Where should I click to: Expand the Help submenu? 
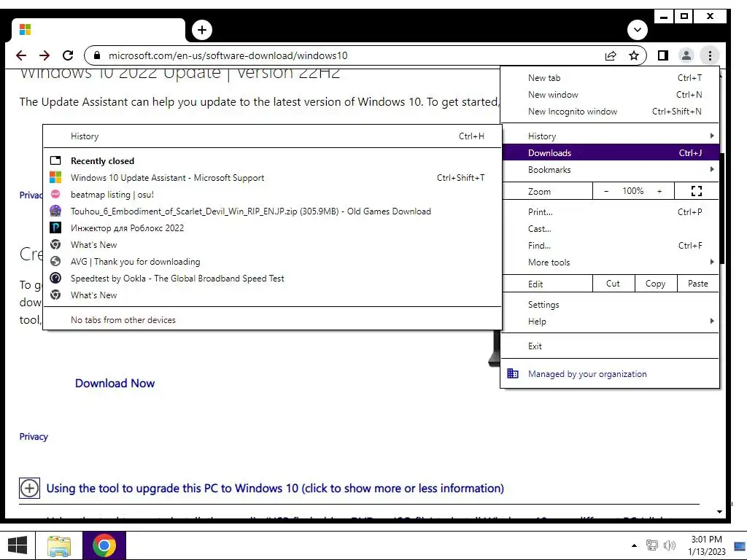click(609, 322)
